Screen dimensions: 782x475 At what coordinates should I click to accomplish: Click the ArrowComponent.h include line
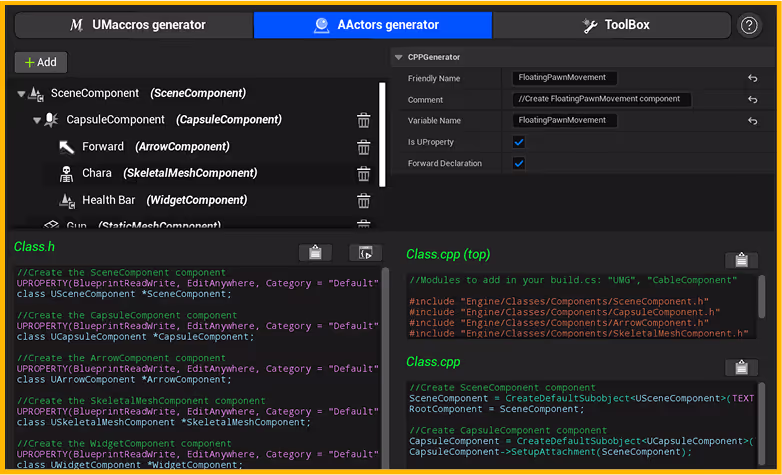(x=559, y=323)
